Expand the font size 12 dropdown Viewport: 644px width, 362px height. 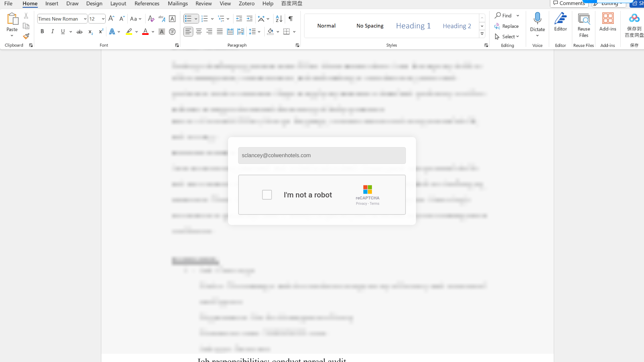coord(103,19)
